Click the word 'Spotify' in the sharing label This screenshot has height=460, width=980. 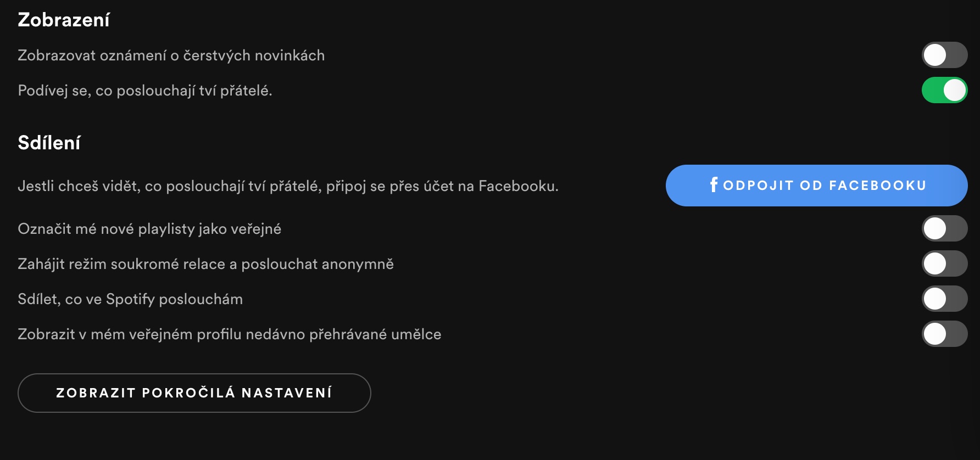click(130, 299)
